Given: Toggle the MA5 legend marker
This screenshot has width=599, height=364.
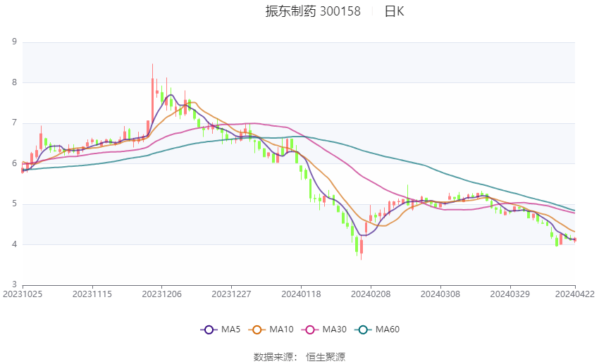Looking at the screenshot, I should (209, 330).
